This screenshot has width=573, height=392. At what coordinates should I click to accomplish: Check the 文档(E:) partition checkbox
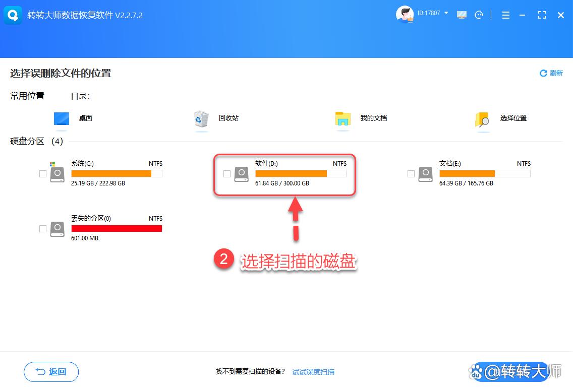[x=411, y=174]
